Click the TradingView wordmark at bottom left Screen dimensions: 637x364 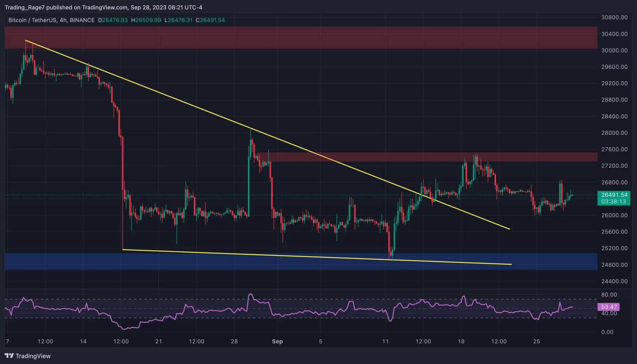point(33,356)
